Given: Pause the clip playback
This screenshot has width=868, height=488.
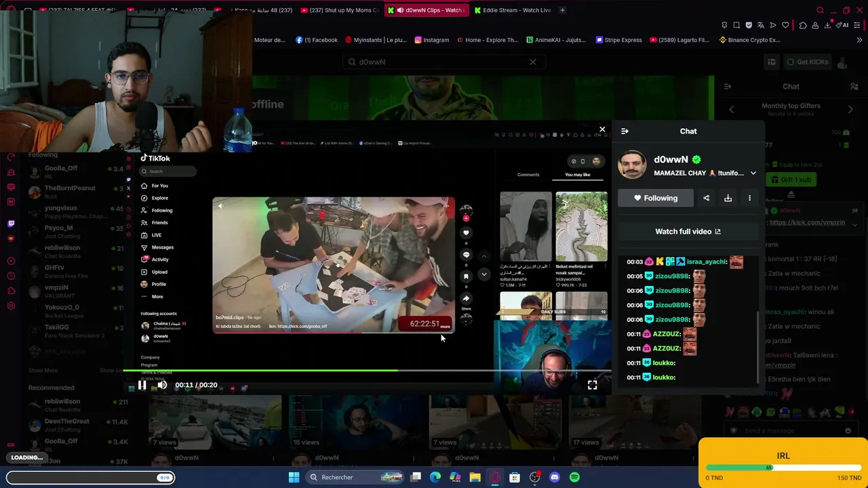Looking at the screenshot, I should 142,385.
